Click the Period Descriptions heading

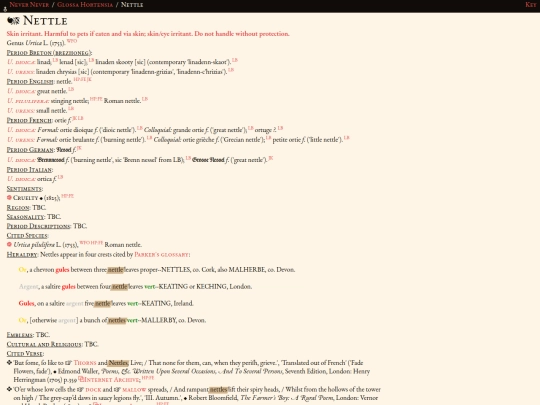pos(38,226)
